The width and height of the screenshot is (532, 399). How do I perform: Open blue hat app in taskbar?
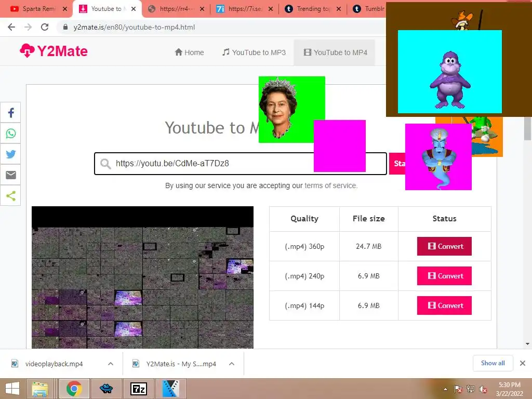106,389
